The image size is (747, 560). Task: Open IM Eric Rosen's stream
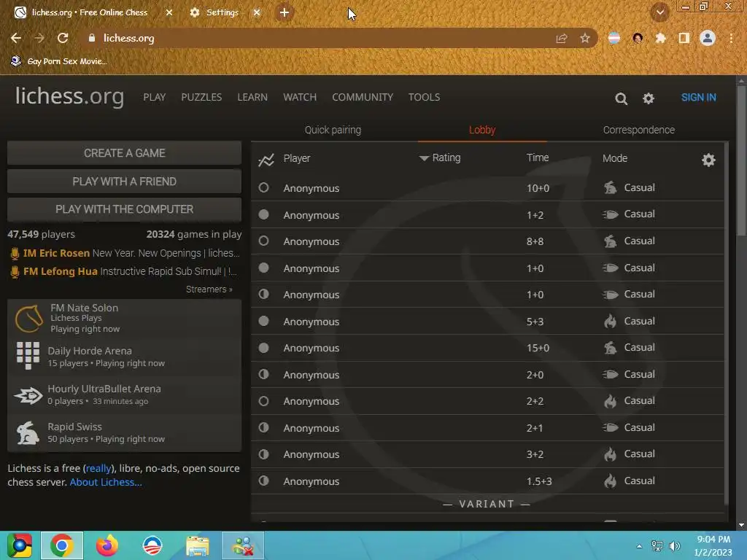click(x=125, y=253)
